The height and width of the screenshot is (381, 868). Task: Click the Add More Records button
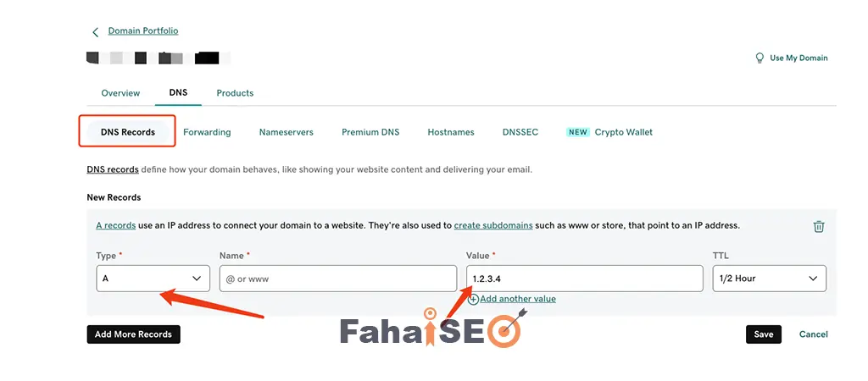[133, 334]
